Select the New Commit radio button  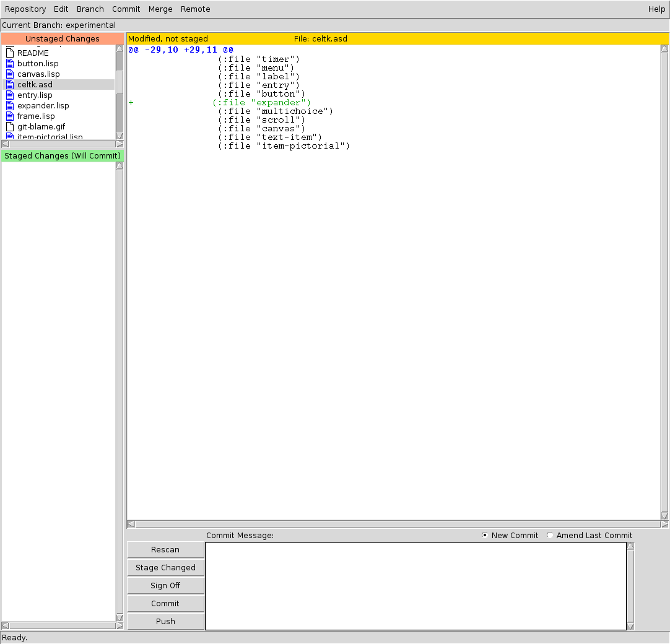[x=485, y=536]
